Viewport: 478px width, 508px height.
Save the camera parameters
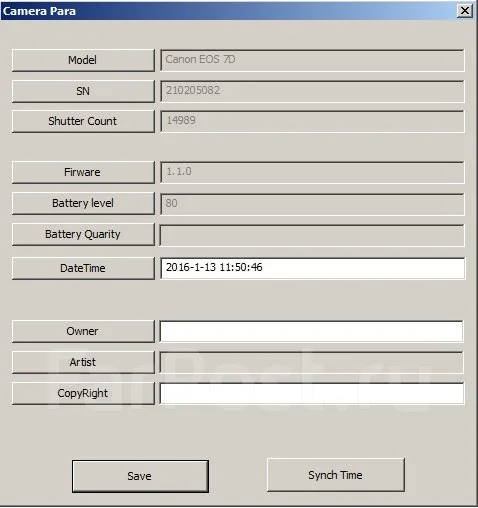click(140, 476)
